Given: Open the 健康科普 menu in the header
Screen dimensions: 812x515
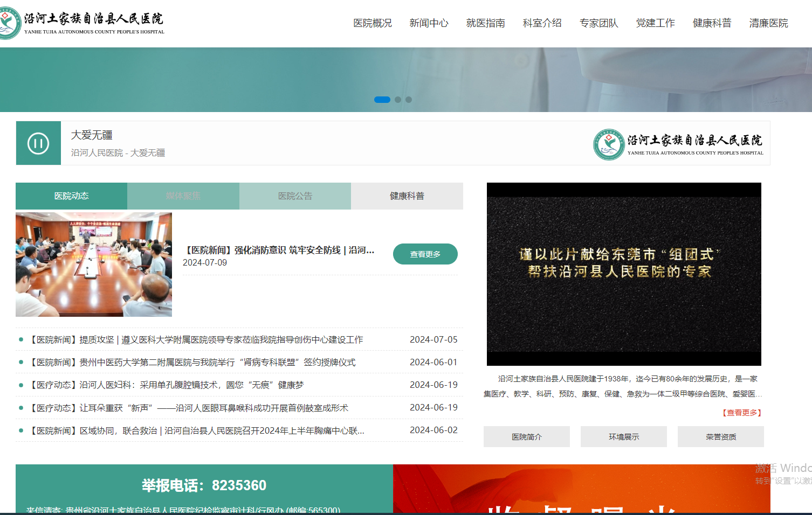Looking at the screenshot, I should [712, 23].
